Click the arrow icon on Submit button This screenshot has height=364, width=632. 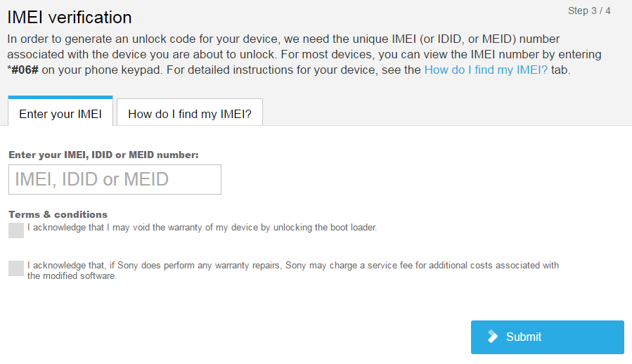point(493,337)
